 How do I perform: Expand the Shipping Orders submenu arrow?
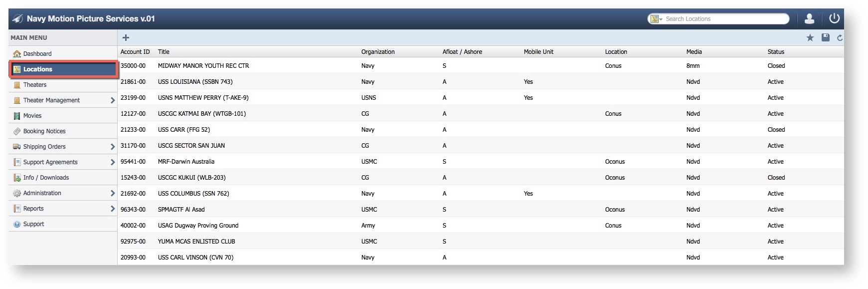(112, 147)
